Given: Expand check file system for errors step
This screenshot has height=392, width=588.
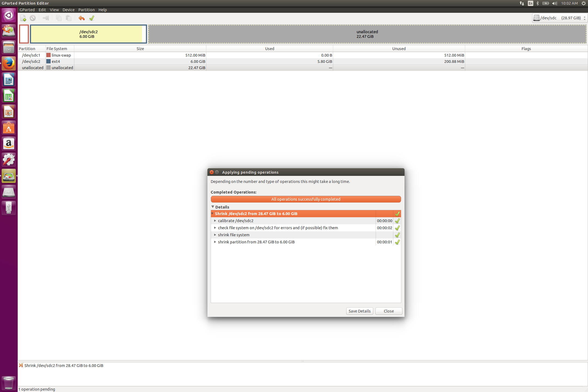Looking at the screenshot, I should click(x=215, y=228).
